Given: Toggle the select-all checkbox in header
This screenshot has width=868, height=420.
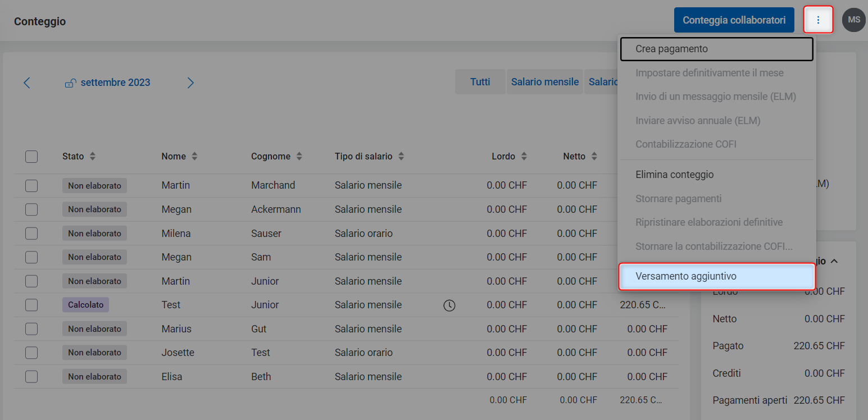Looking at the screenshot, I should coord(31,157).
